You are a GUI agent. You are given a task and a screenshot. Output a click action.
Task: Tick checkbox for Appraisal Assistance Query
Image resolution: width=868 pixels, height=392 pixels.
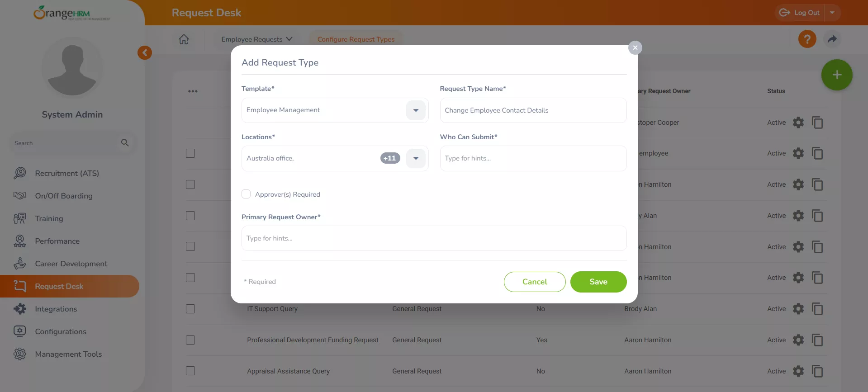tap(190, 371)
